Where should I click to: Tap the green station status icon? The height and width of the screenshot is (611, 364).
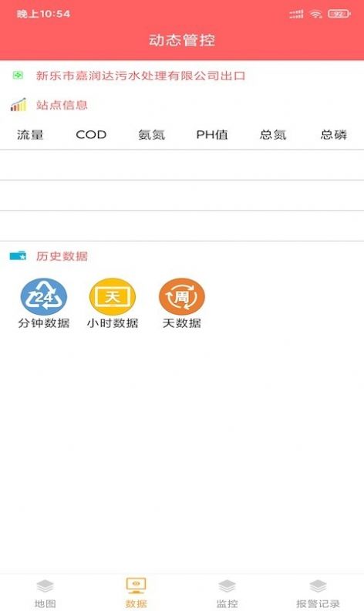tap(18, 75)
